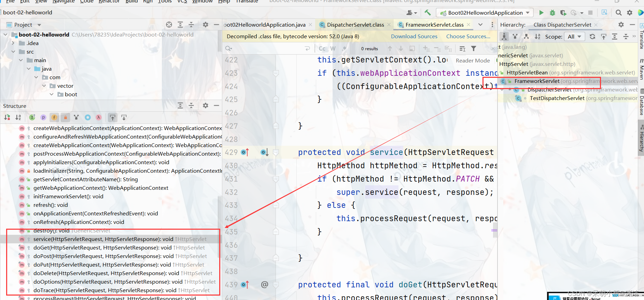Expand the .idea folder

13,43
